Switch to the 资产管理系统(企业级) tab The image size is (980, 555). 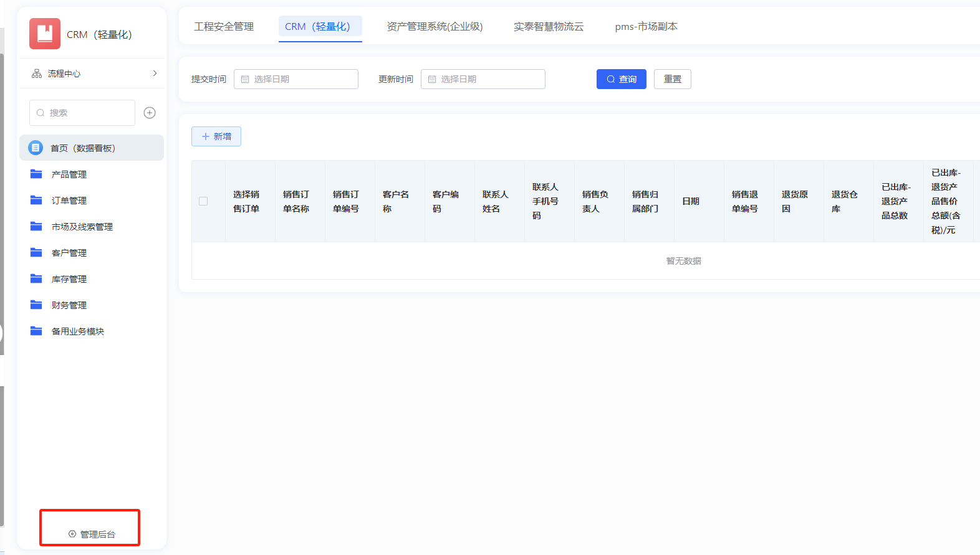click(x=435, y=27)
